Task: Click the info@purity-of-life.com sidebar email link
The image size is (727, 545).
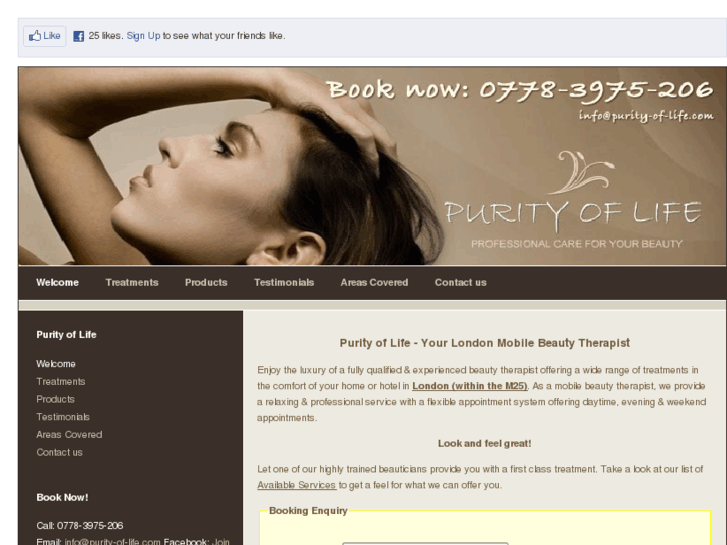Action: (x=112, y=541)
